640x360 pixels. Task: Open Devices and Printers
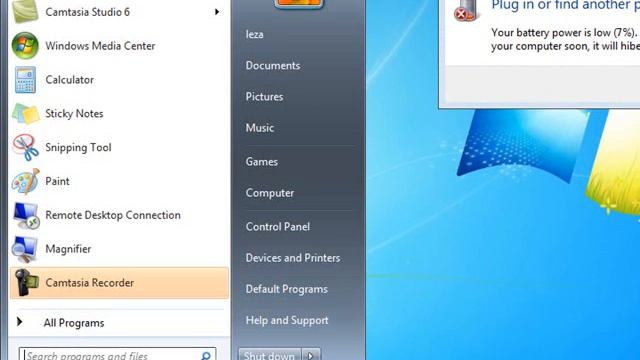point(293,258)
